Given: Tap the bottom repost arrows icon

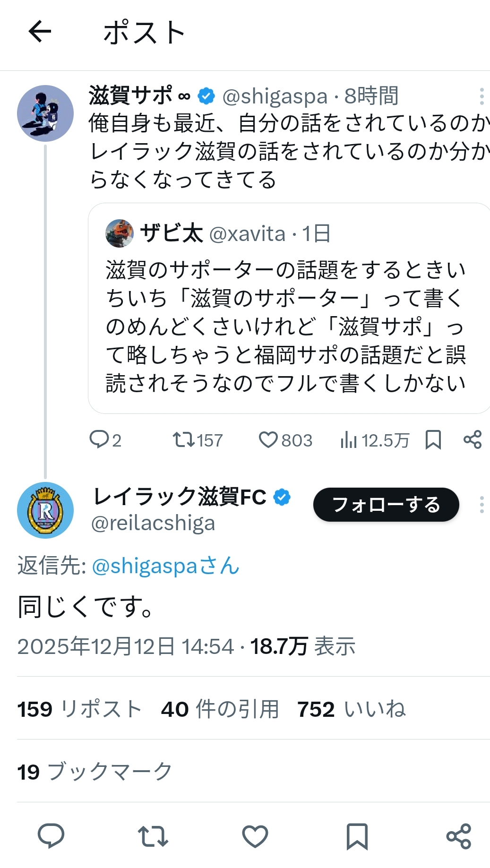Looking at the screenshot, I should tap(153, 835).
